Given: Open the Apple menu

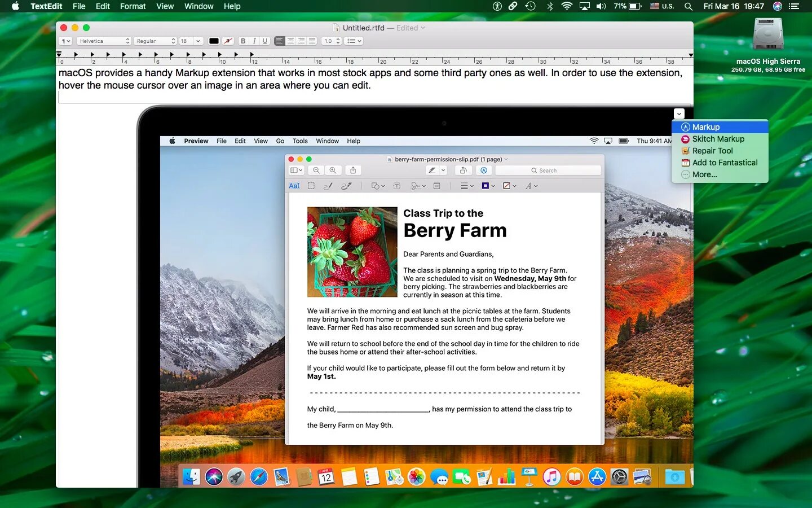Looking at the screenshot, I should 15,6.
